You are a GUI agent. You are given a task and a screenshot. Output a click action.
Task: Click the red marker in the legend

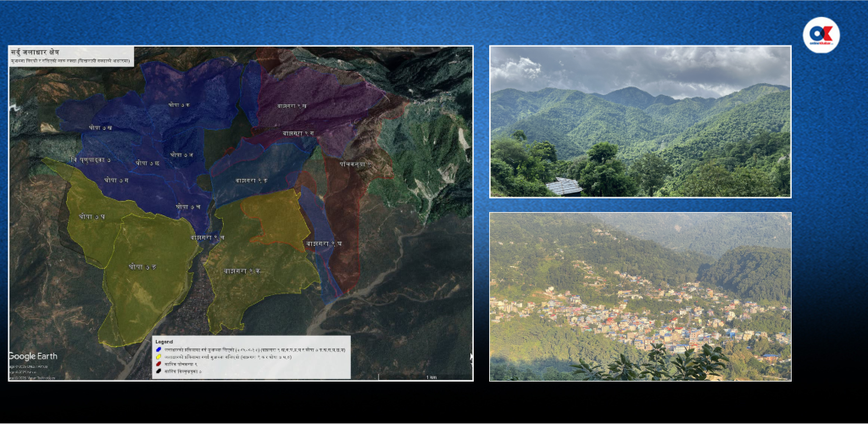[159, 363]
